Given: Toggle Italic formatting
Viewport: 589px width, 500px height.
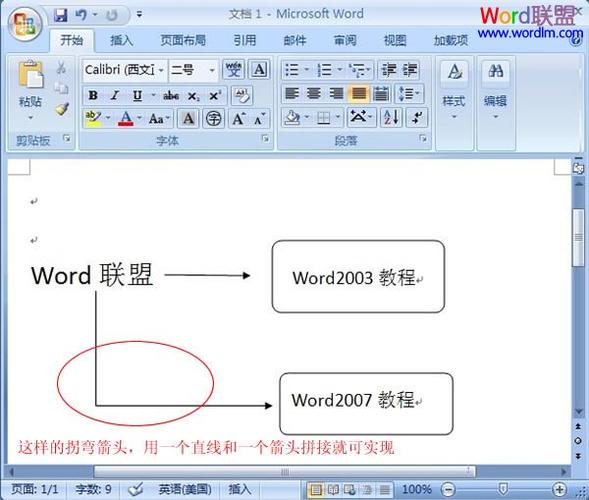Looking at the screenshot, I should click(x=115, y=95).
